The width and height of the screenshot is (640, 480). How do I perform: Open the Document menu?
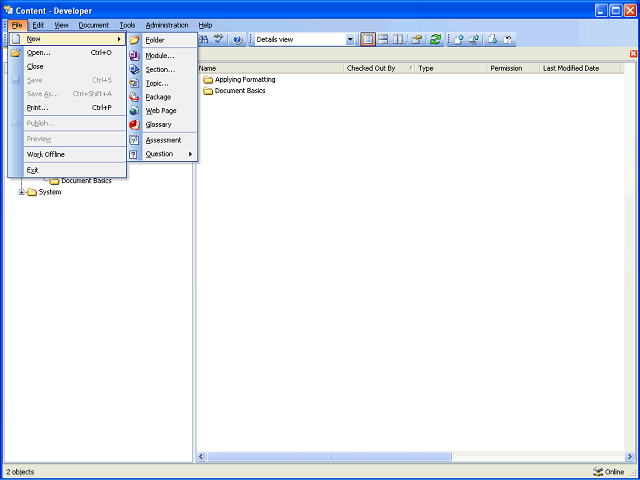point(94,25)
